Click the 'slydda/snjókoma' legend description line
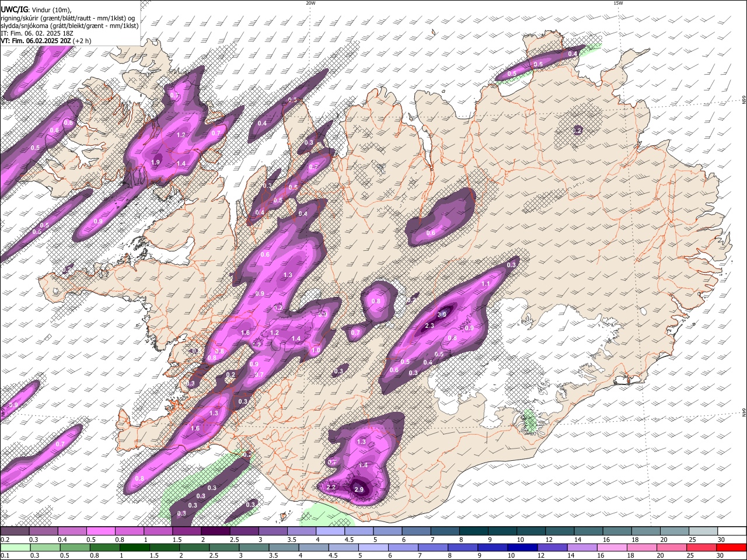 tap(69, 26)
